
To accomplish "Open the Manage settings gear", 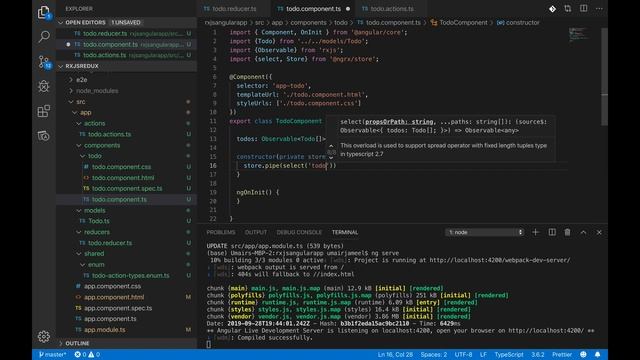I will [44, 336].
